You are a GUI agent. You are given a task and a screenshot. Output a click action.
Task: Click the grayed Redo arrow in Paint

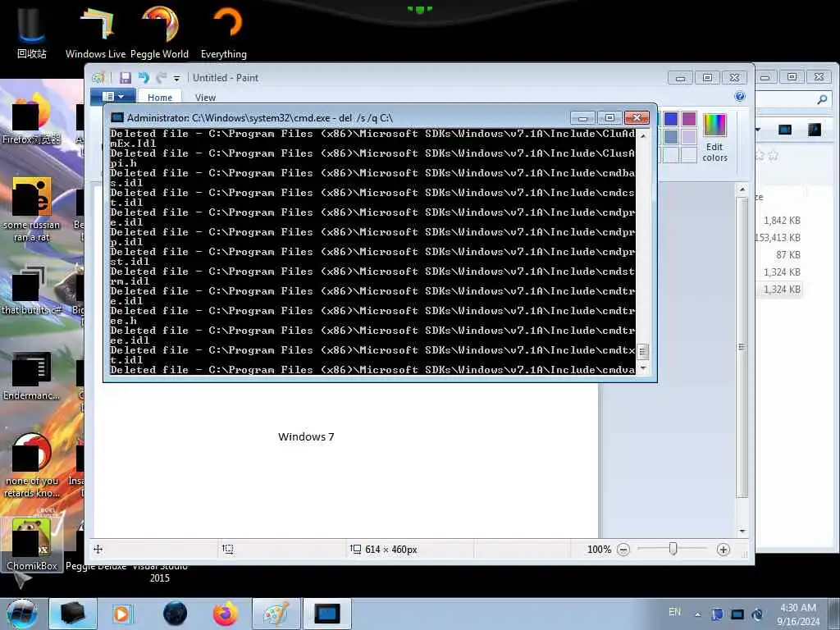pos(161,78)
